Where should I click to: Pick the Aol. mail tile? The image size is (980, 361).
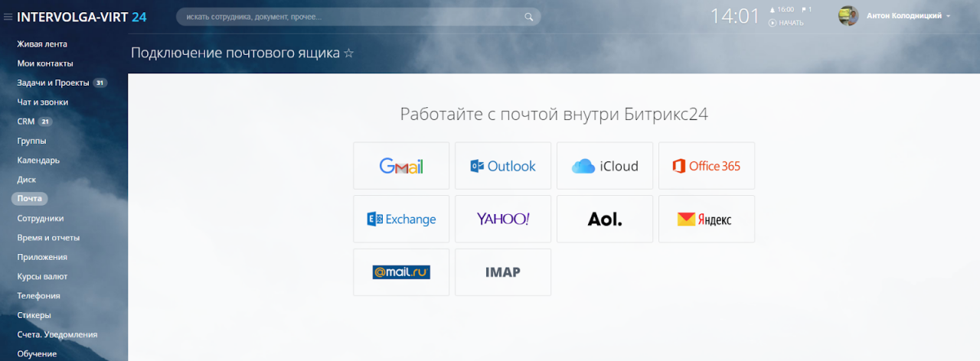pos(605,220)
